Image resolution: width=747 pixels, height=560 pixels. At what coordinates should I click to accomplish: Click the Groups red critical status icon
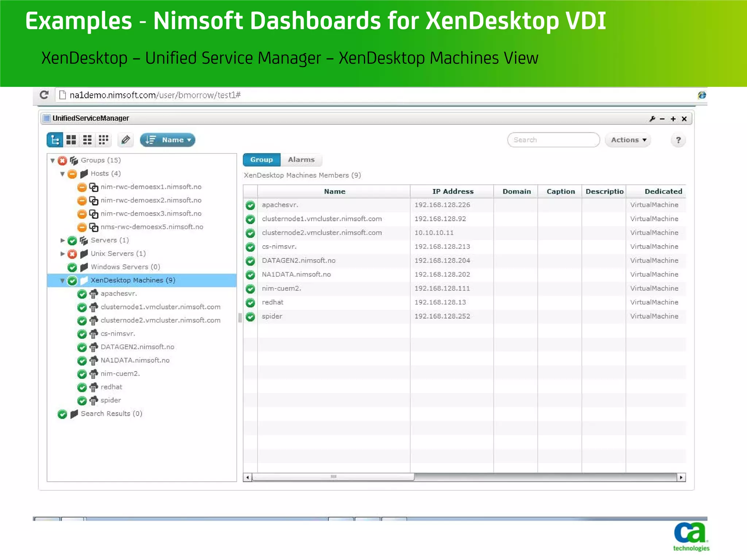pos(62,160)
